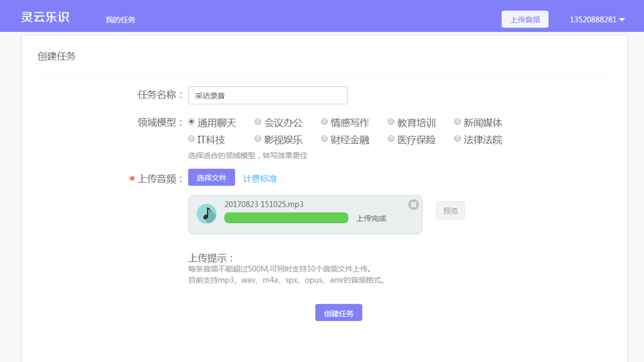Select the 新闻媒体 domain model
This screenshot has height=362, width=644.
click(458, 122)
